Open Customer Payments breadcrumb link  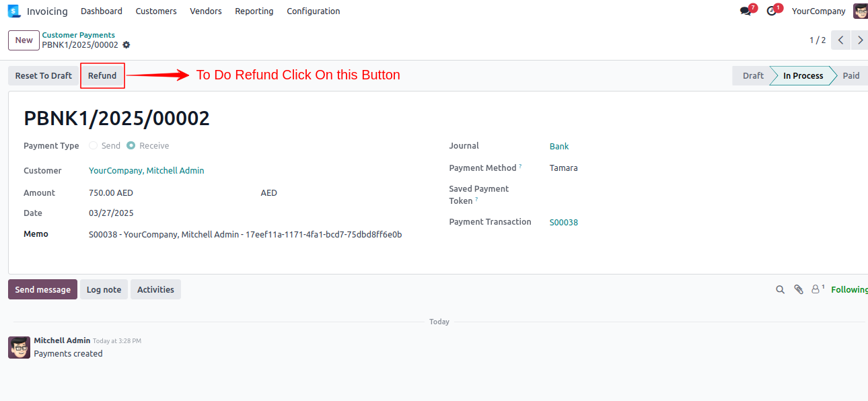[79, 35]
